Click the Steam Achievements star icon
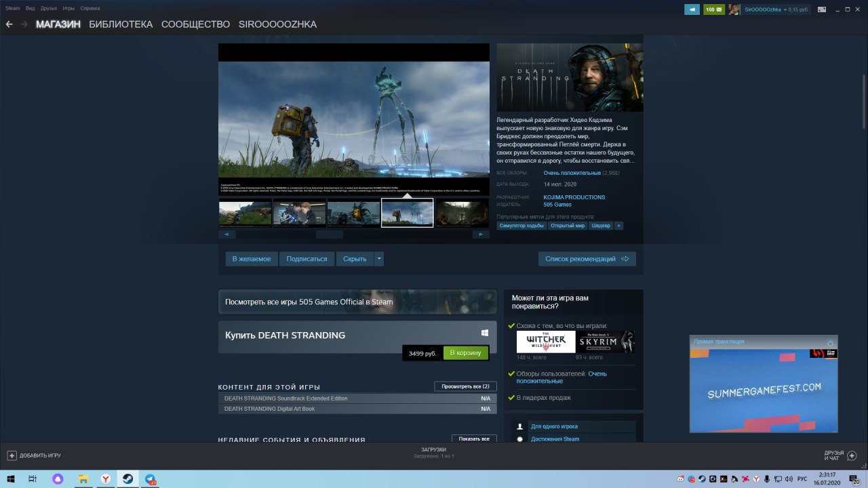 (x=520, y=439)
